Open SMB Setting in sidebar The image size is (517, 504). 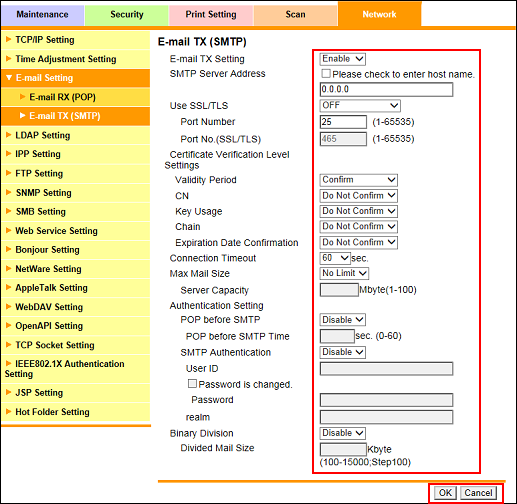tap(76, 212)
